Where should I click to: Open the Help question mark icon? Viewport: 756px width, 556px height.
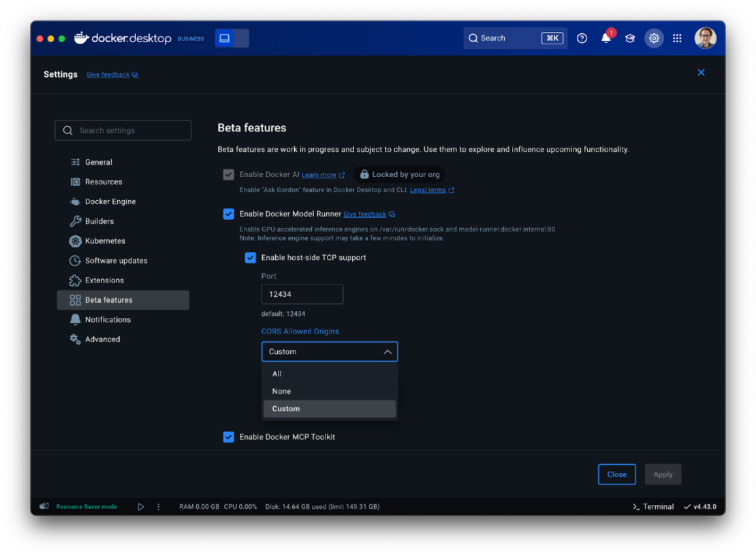click(582, 38)
